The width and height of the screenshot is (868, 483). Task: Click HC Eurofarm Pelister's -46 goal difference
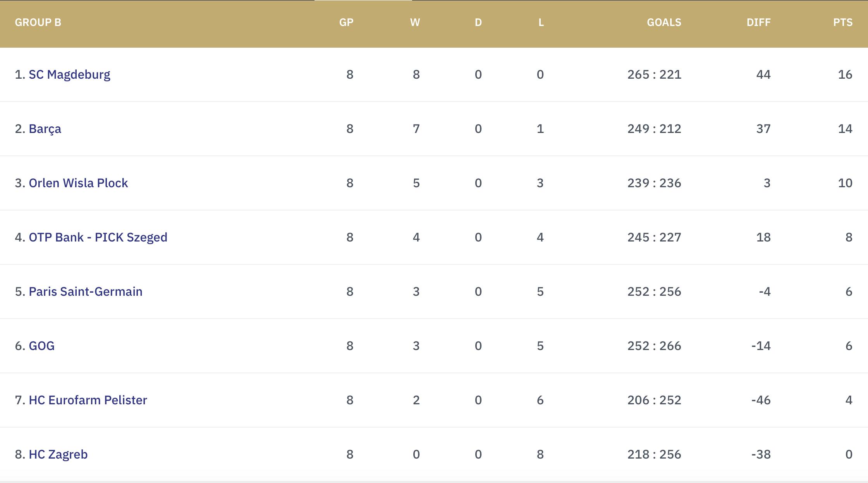761,400
